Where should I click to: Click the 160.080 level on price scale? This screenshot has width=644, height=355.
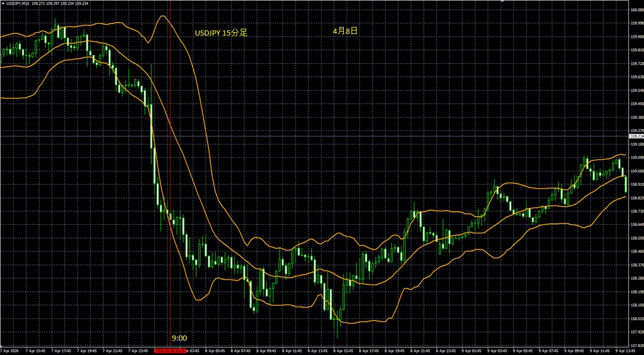636,10
